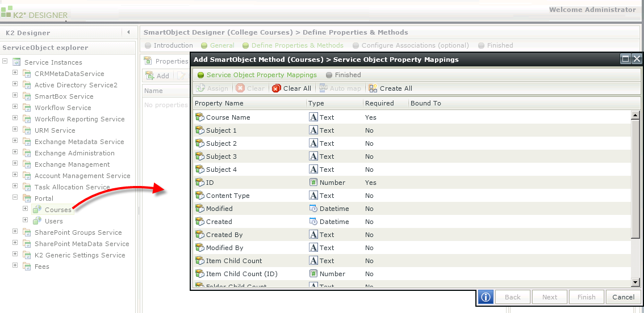The image size is (644, 313).
Task: Expand the Users node
Action: coord(26,220)
